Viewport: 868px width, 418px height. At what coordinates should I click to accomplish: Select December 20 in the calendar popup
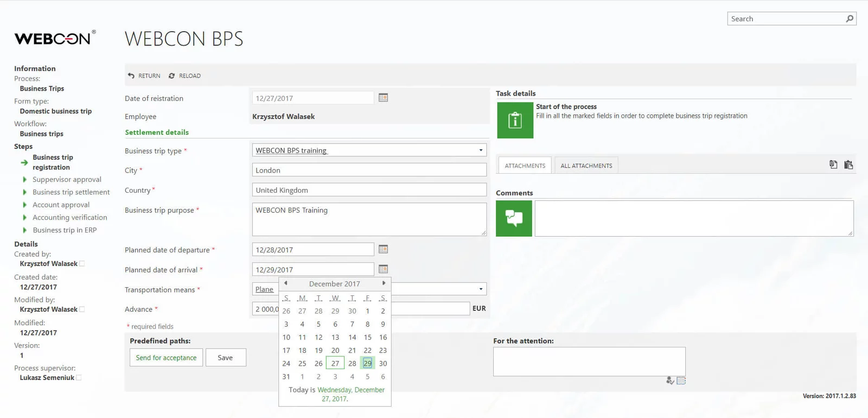pyautogui.click(x=335, y=350)
